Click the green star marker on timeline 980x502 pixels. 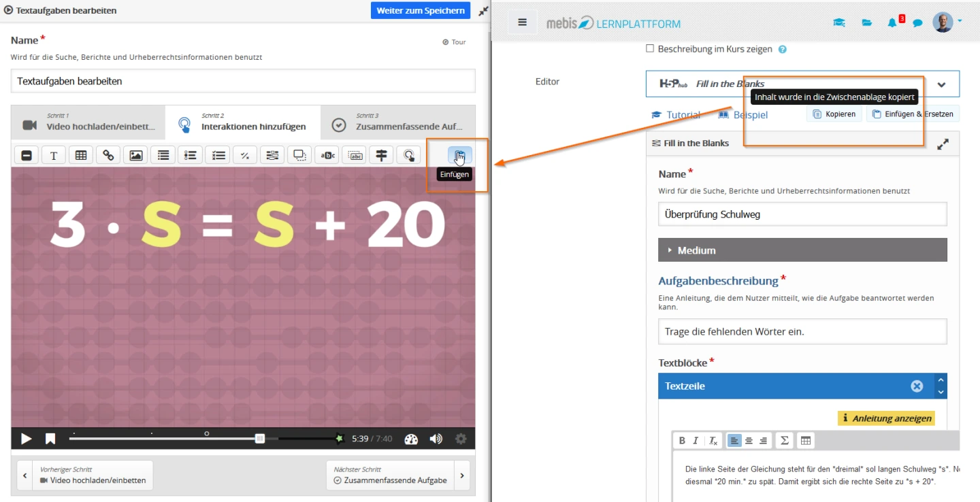point(340,439)
